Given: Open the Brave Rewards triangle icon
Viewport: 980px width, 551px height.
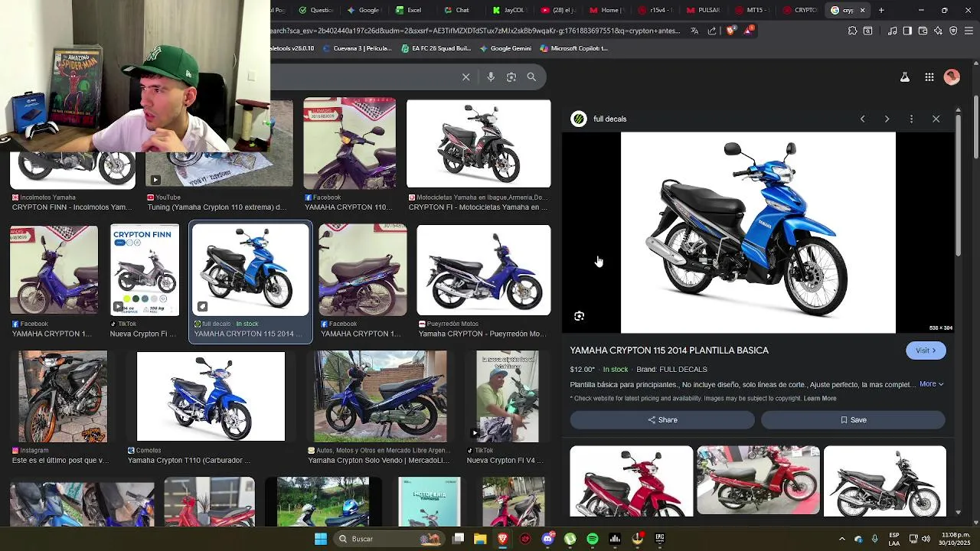Looking at the screenshot, I should [x=748, y=31].
